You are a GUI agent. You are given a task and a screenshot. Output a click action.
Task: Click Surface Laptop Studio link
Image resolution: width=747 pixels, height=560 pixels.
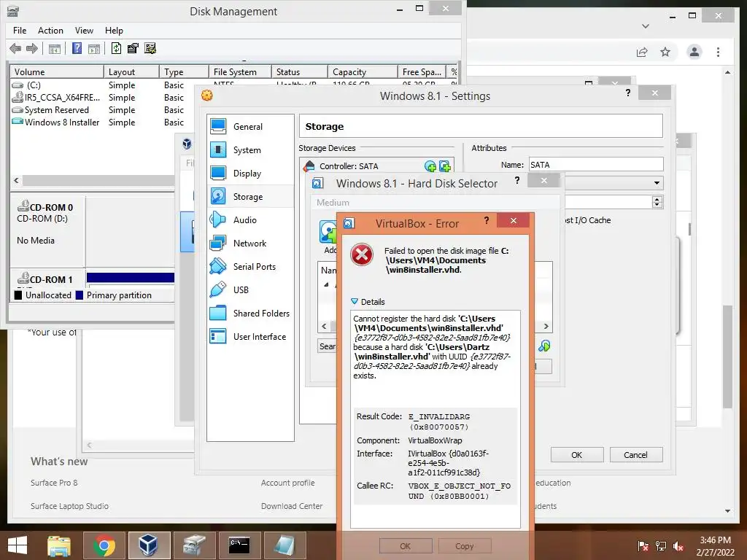tap(69, 506)
